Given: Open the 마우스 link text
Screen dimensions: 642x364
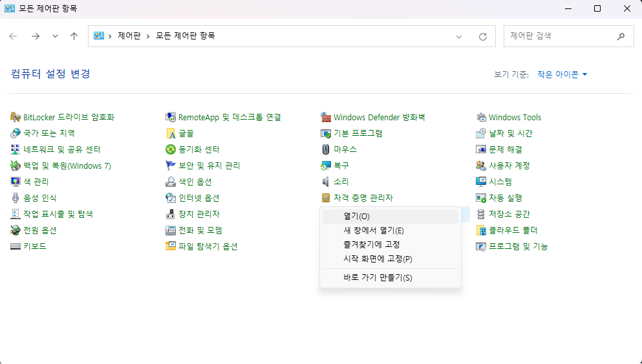Looking at the screenshot, I should [345, 149].
